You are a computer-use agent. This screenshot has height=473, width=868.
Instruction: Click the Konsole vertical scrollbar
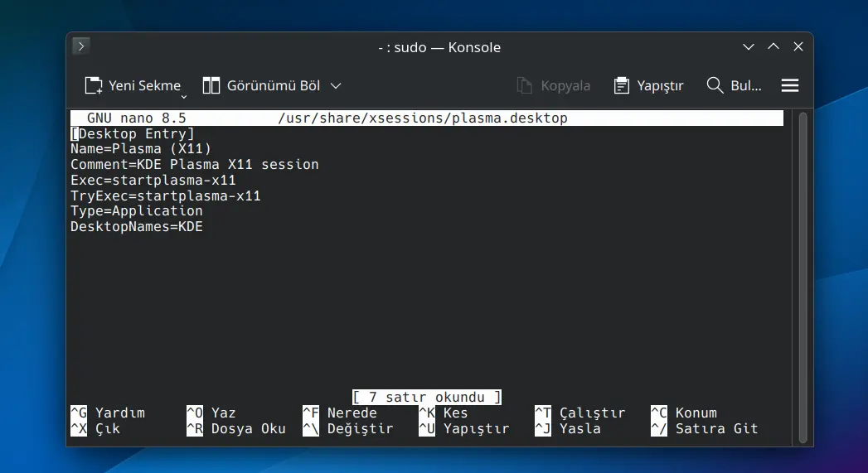click(x=803, y=278)
